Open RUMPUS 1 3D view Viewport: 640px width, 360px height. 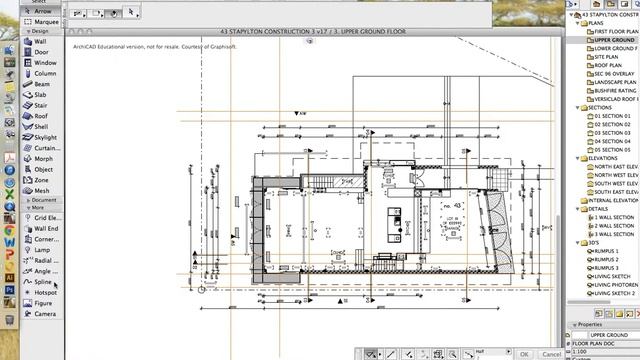tap(603, 251)
